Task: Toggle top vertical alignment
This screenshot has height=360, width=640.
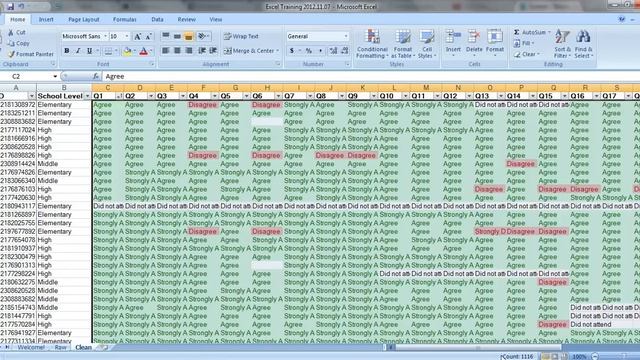Action: (x=166, y=36)
